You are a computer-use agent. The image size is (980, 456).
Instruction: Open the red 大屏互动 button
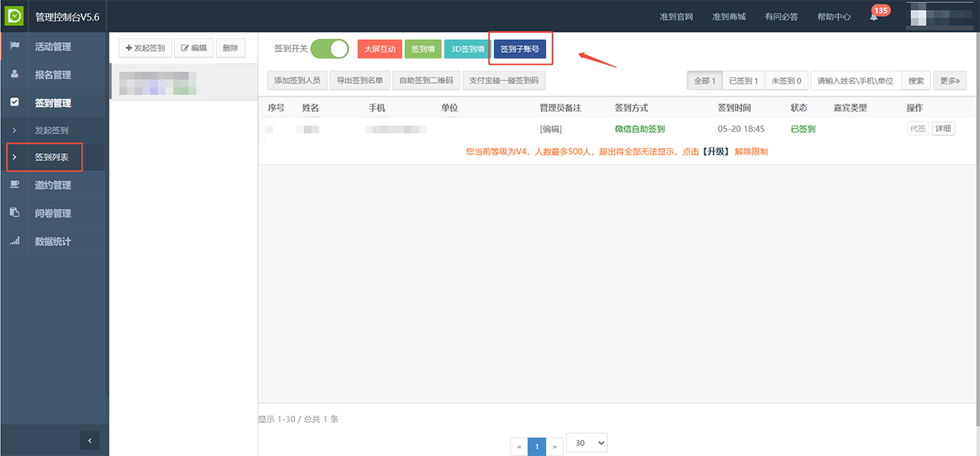click(x=380, y=49)
